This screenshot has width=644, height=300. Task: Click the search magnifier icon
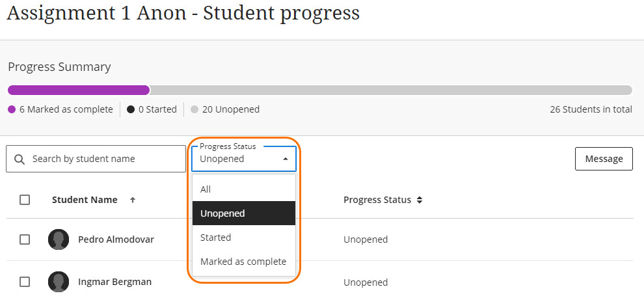coord(19,159)
